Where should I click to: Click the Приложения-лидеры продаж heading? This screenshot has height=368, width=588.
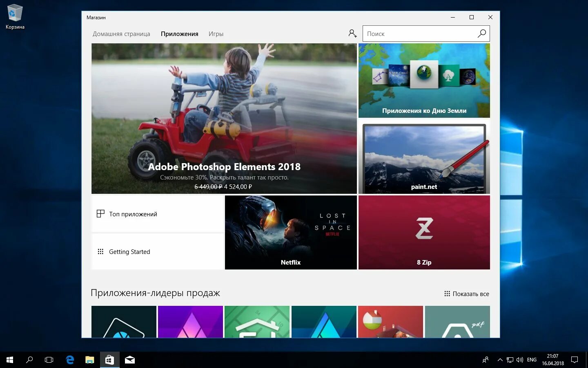coord(155,293)
